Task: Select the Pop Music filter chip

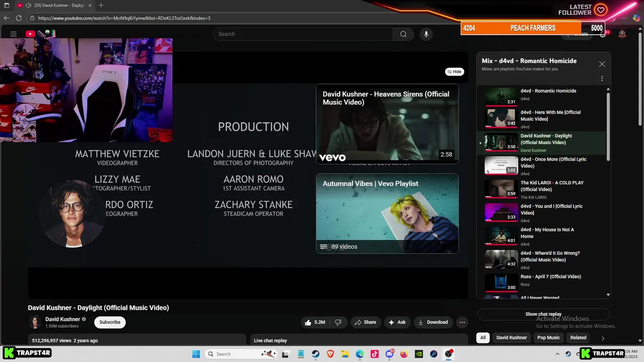Action: click(x=548, y=338)
